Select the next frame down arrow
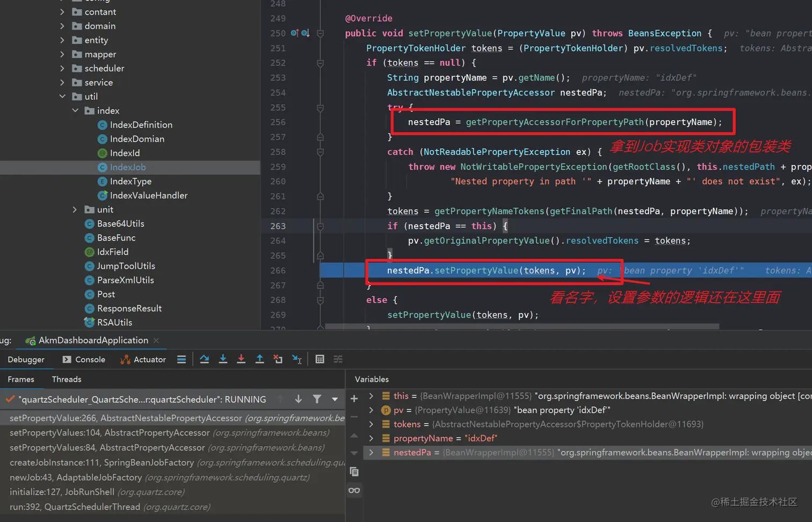Screen dimensions: 812x522 click(298, 399)
